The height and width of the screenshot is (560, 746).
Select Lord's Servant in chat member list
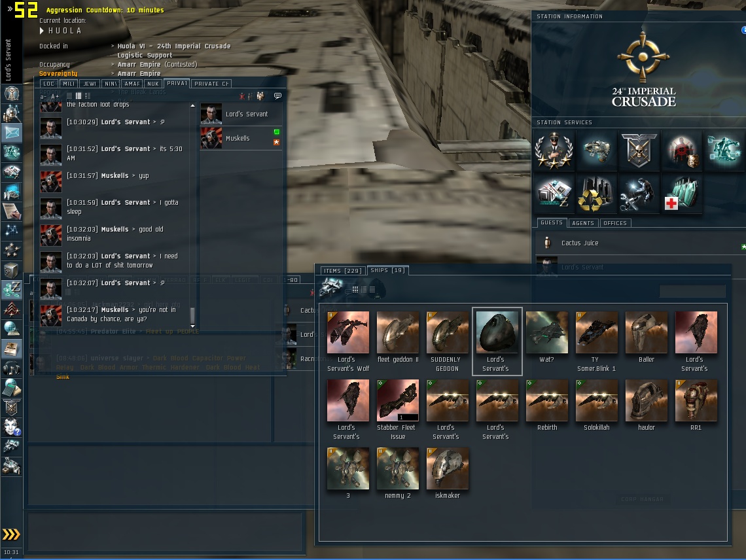click(x=241, y=114)
